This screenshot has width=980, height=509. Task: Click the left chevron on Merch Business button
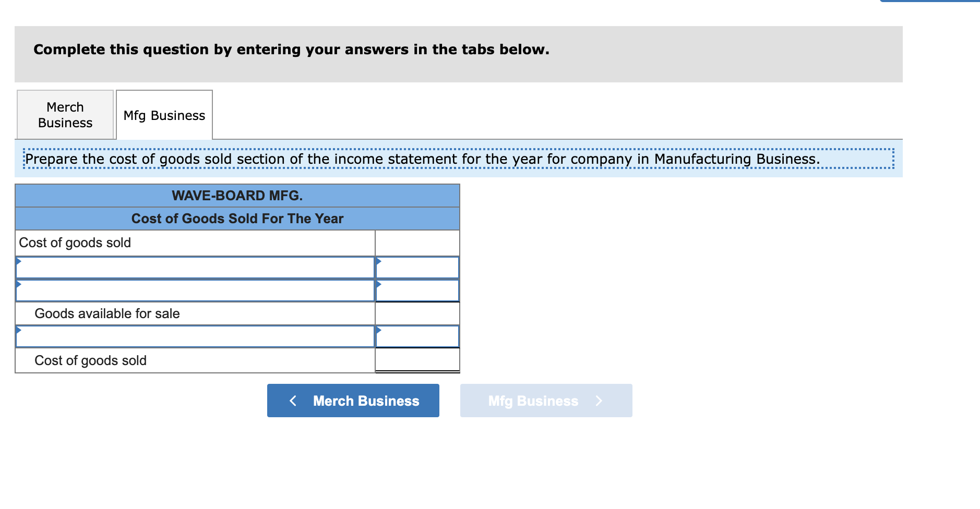click(293, 401)
